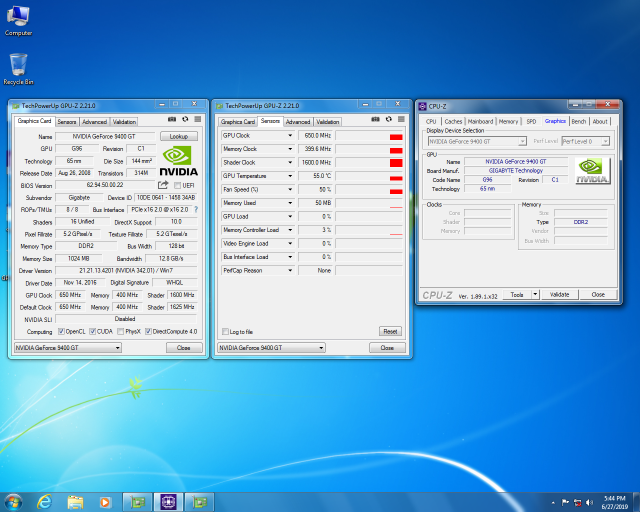The width and height of the screenshot is (640, 512).
Task: Expand the Shader Clock sensor dropdown
Action: [x=290, y=163]
